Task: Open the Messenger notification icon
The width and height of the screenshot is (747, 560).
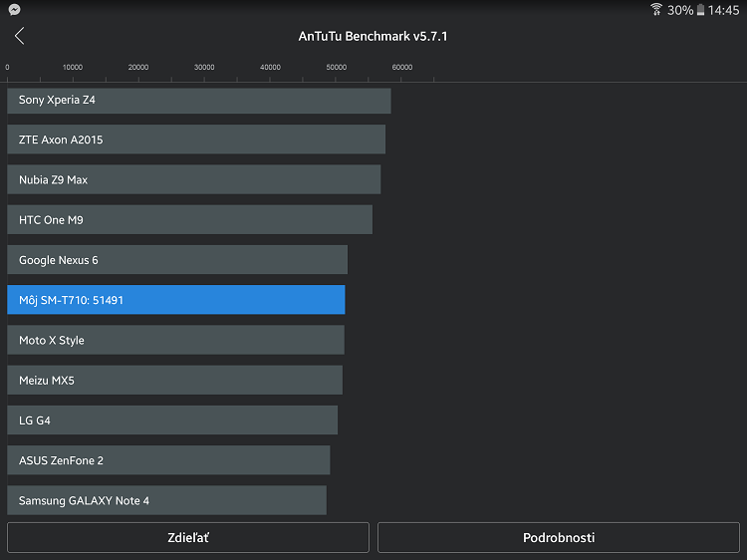Action: (x=14, y=9)
